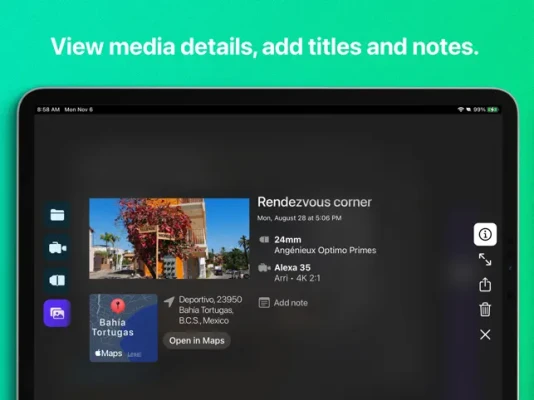Click the location arrow icon
Screen dimensions: 534x400
coord(169,301)
